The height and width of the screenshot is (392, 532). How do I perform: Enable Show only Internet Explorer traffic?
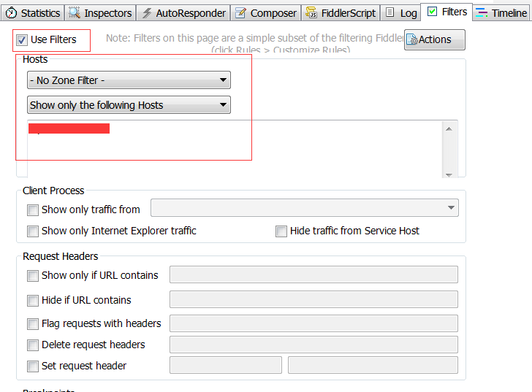(33, 231)
